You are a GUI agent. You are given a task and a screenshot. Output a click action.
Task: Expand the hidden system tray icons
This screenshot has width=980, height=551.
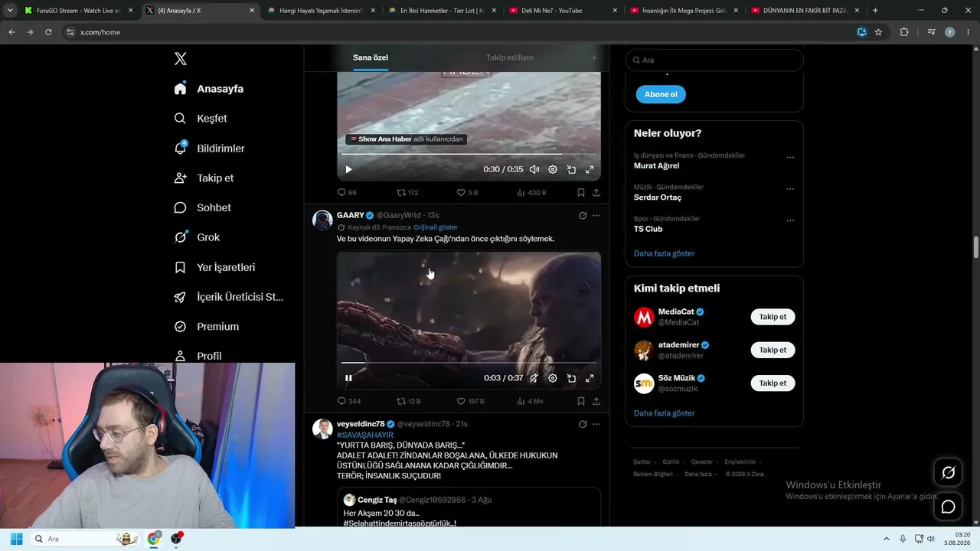[x=887, y=539]
